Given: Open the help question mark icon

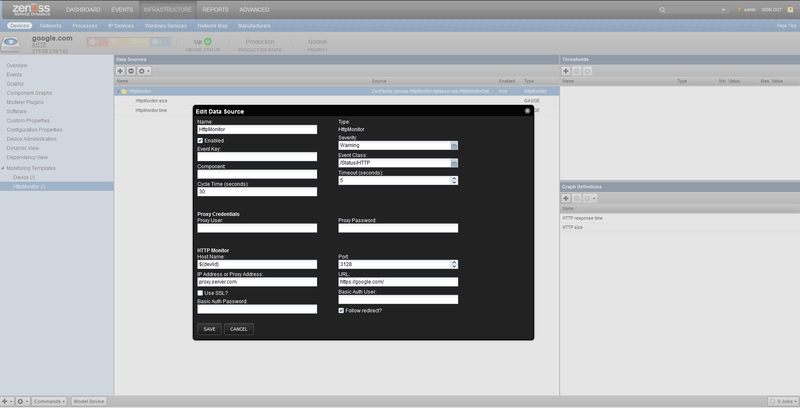Looking at the screenshot, I should coord(790,10).
